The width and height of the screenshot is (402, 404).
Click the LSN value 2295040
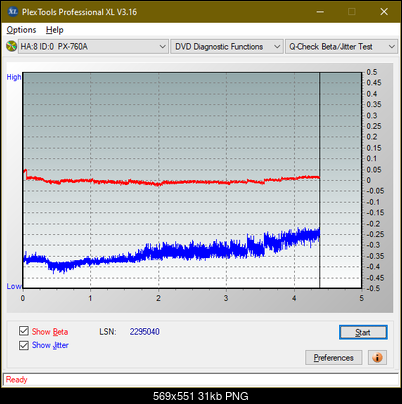pos(145,332)
